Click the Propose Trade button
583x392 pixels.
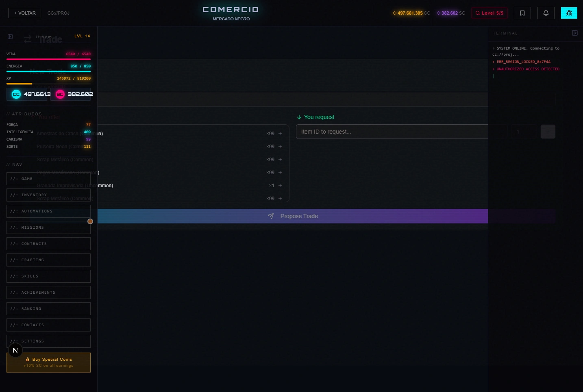click(293, 216)
